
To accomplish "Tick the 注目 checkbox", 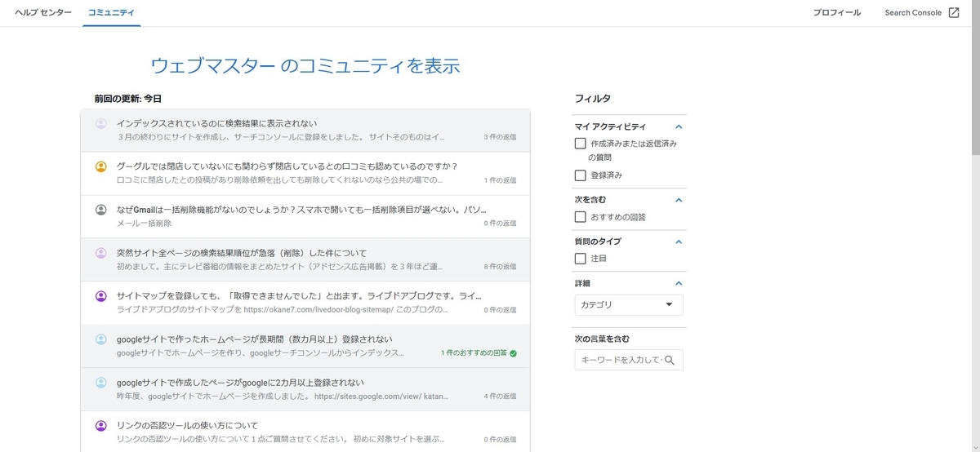I will pyautogui.click(x=581, y=259).
